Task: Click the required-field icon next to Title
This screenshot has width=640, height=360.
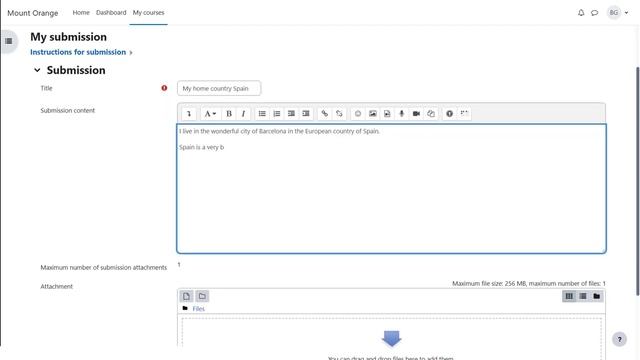Action: tap(164, 88)
